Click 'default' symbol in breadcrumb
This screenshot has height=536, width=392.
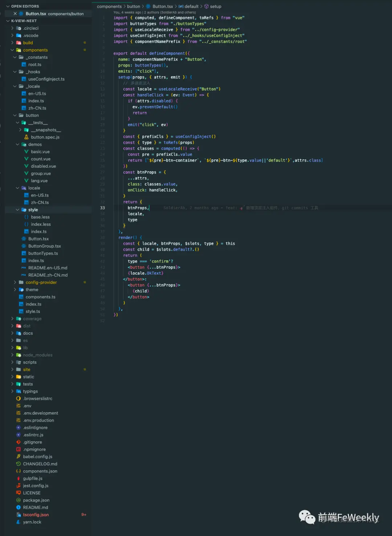[x=191, y=7]
